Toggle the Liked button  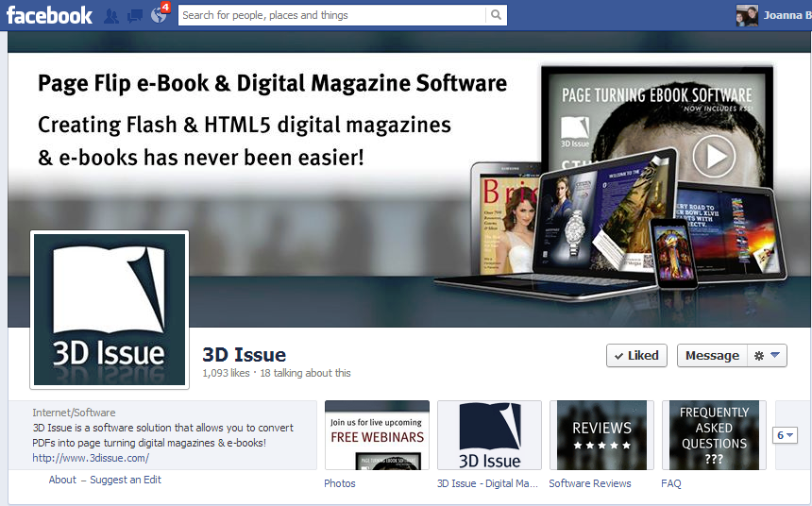point(636,355)
